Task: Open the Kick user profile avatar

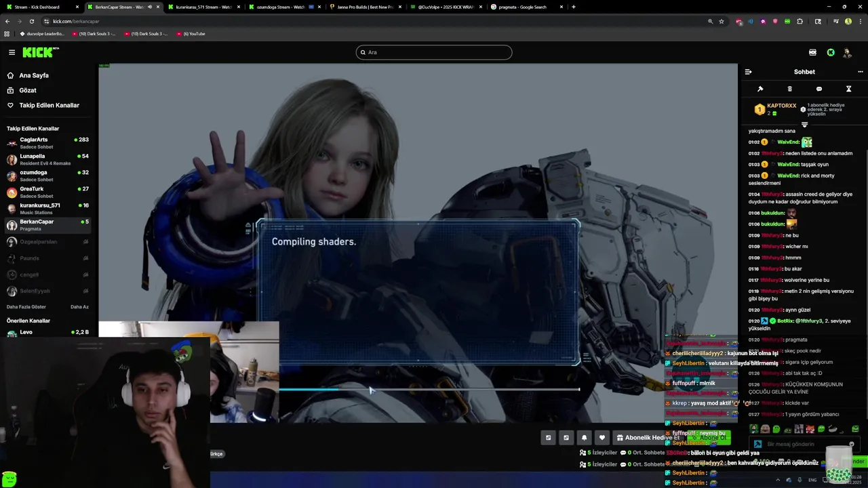Action: point(847,52)
